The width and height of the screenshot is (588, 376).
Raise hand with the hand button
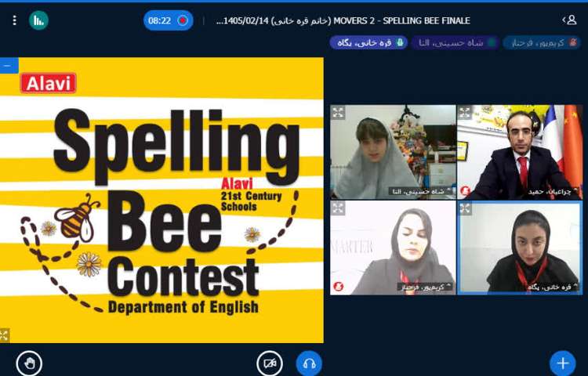[29, 363]
